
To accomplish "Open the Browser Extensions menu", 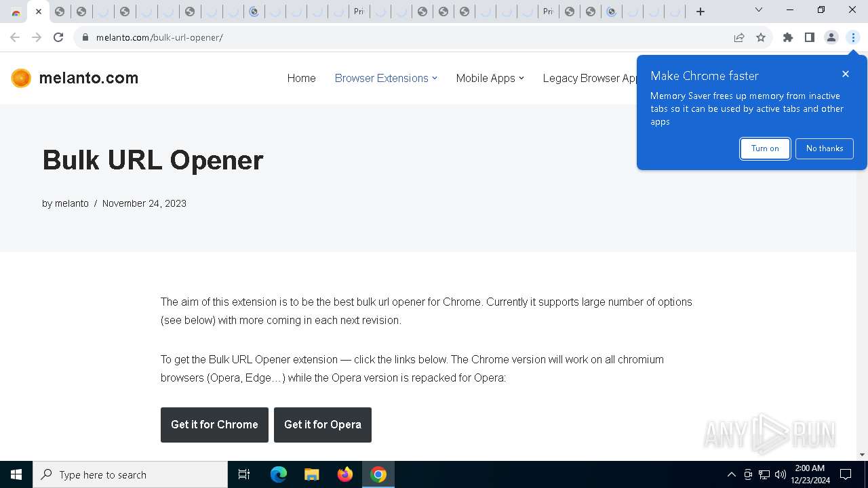I will (381, 78).
